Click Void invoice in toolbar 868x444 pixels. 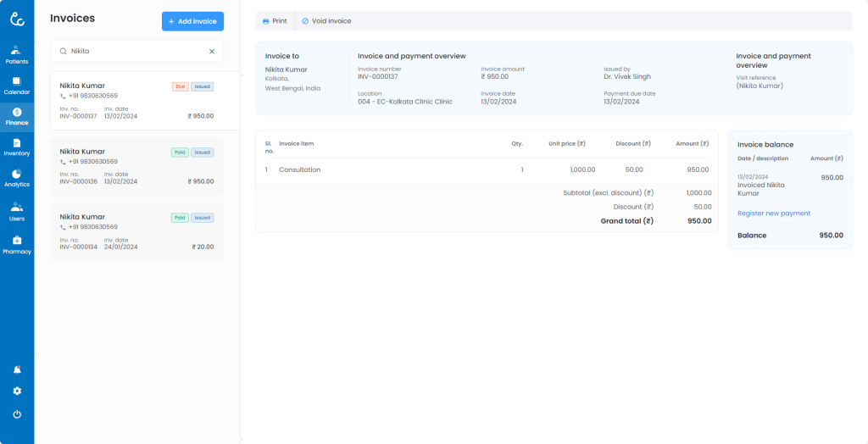tap(326, 21)
